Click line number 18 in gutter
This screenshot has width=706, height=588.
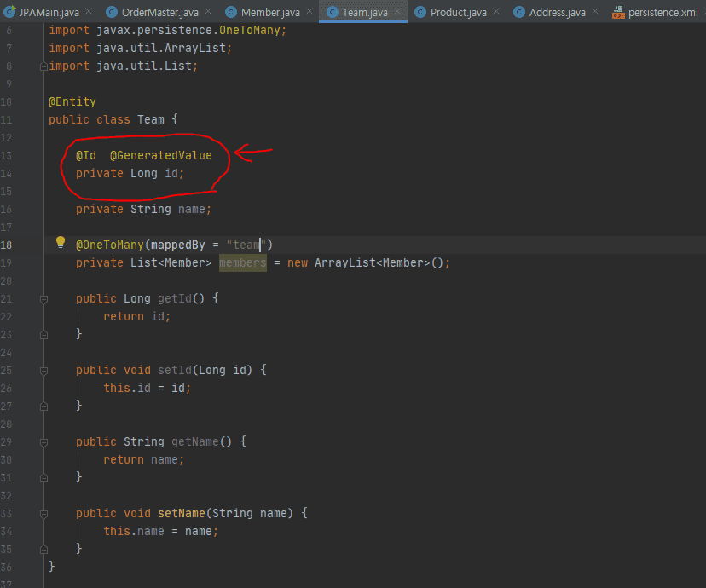coord(6,245)
